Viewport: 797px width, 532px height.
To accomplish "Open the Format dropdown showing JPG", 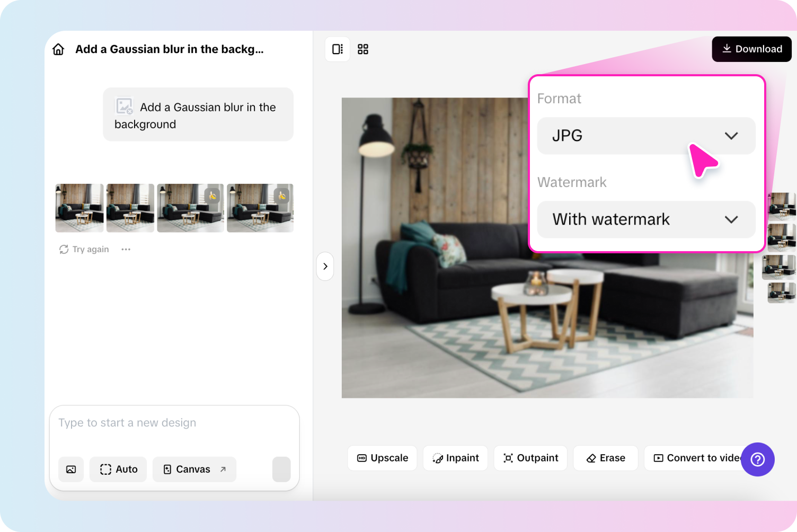I will tap(646, 136).
